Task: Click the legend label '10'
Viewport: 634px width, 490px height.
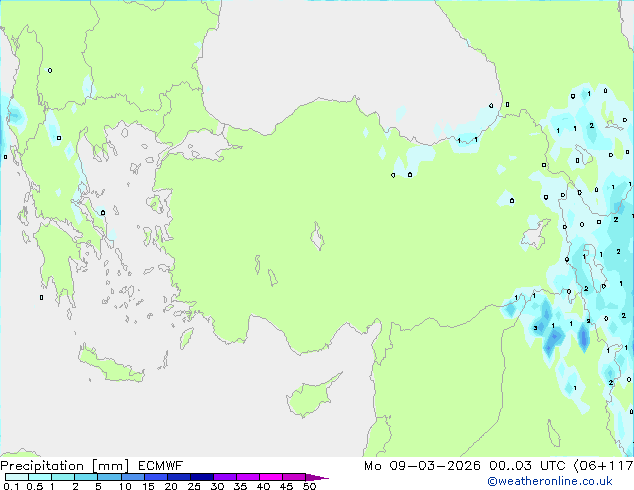Action: coord(125,486)
